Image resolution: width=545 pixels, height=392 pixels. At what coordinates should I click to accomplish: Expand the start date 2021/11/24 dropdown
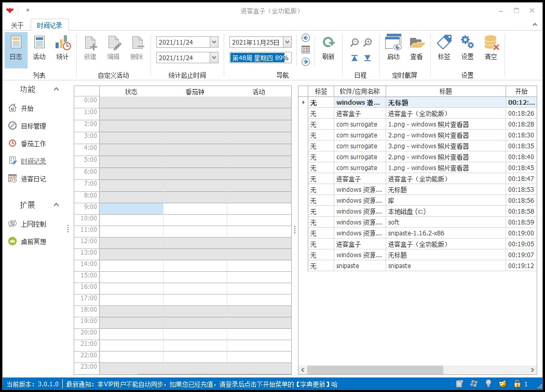[214, 42]
